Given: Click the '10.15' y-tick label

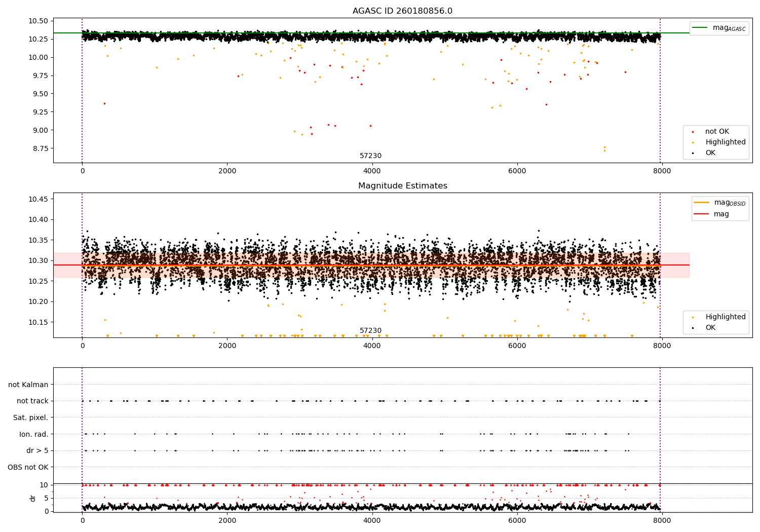Looking at the screenshot, I should (38, 322).
